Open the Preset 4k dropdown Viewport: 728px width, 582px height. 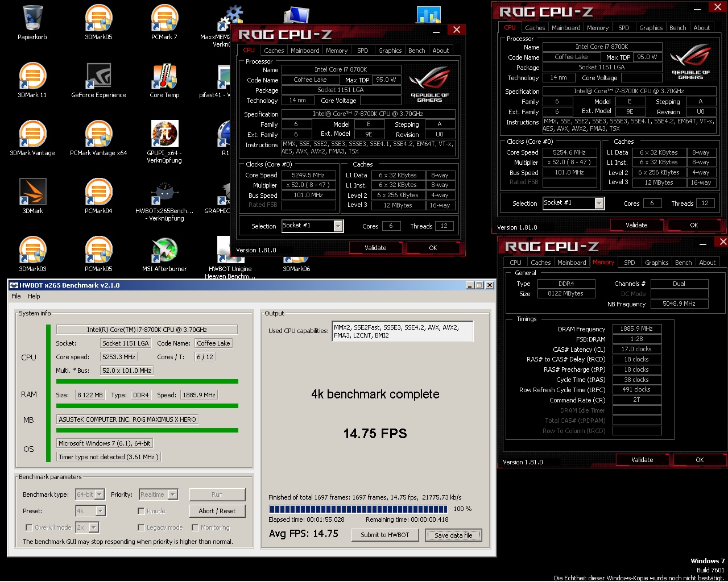point(91,511)
